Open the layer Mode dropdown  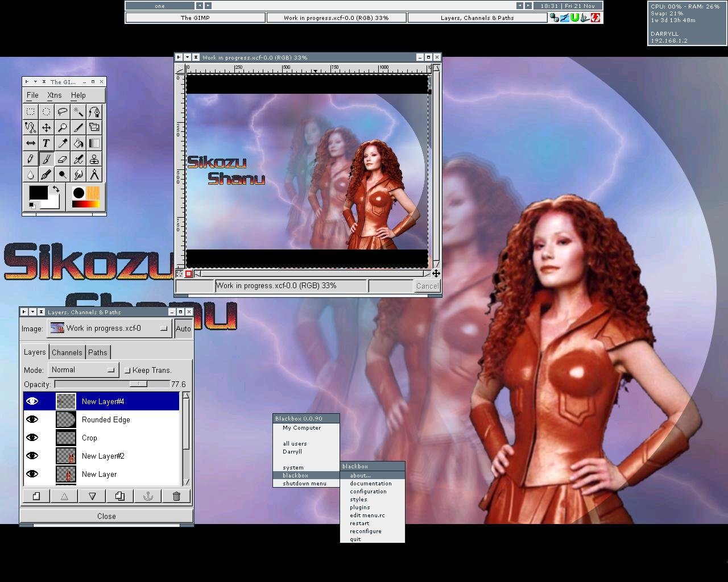pos(83,370)
